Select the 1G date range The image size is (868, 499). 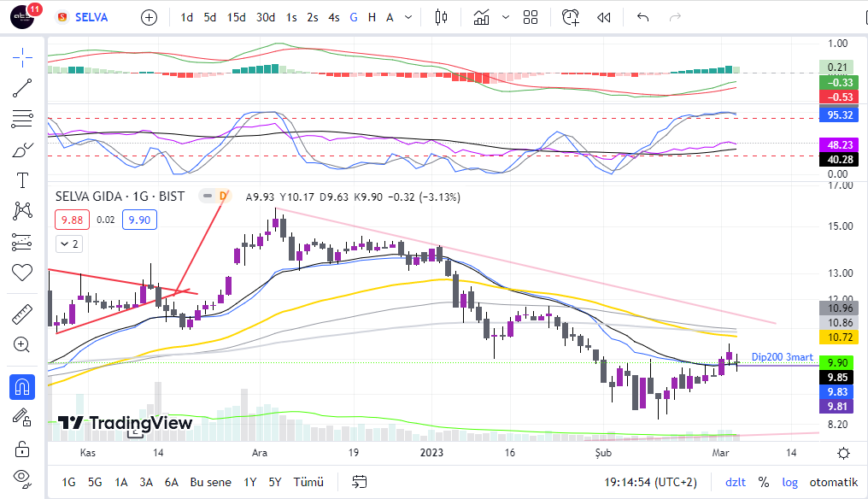(x=68, y=483)
